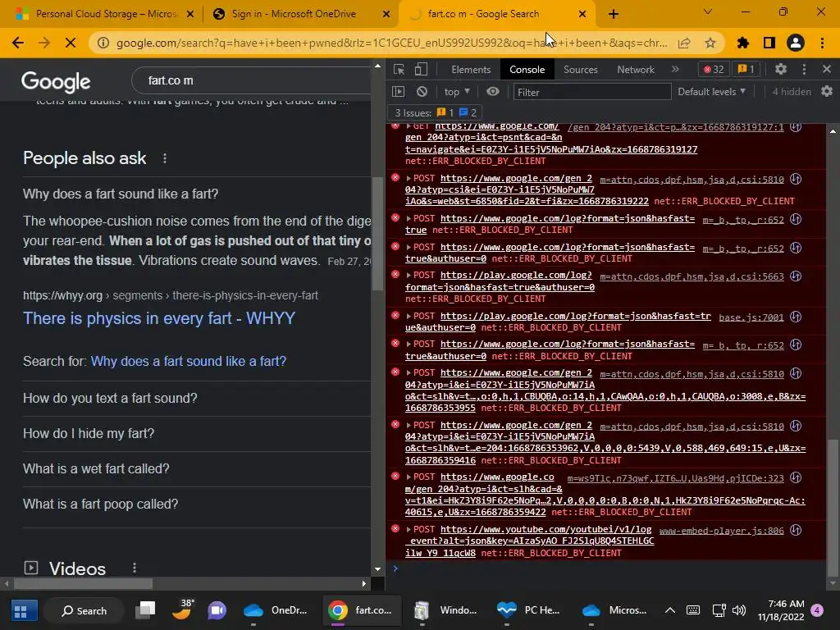Expand the youtube.com youtubei log error

tap(409, 529)
